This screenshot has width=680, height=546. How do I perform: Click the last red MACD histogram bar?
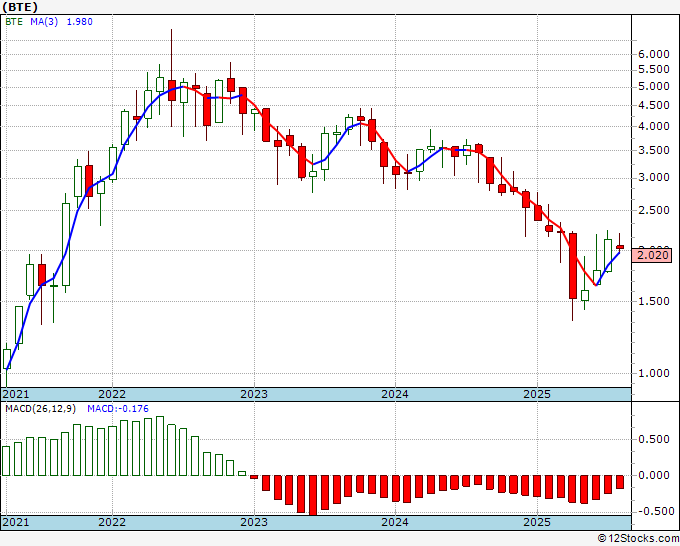620,482
